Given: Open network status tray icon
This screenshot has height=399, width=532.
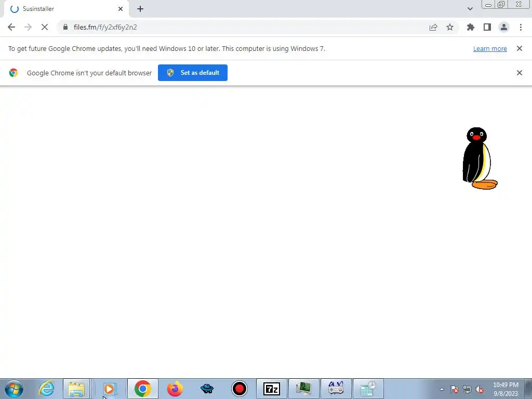Looking at the screenshot, I should pos(467,390).
